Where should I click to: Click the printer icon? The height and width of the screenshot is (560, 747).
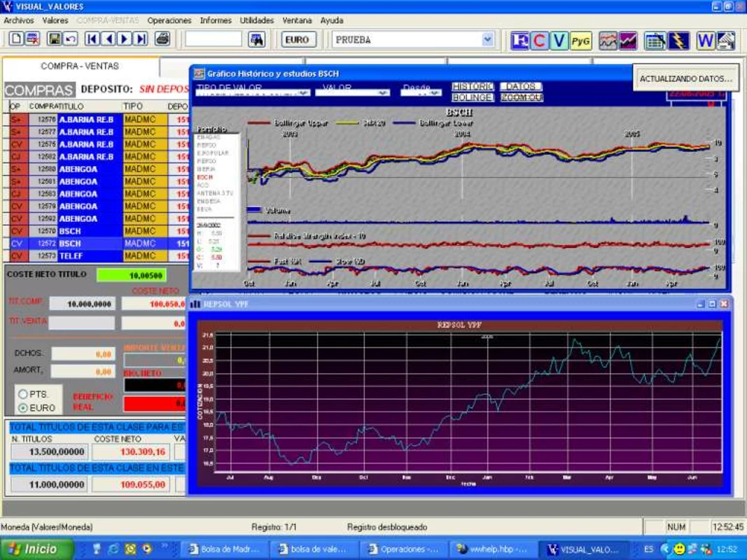click(x=162, y=39)
